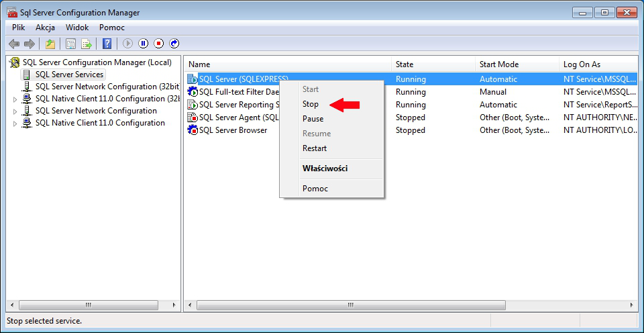Click the services list horizontal scrollbar thumb

click(x=351, y=305)
